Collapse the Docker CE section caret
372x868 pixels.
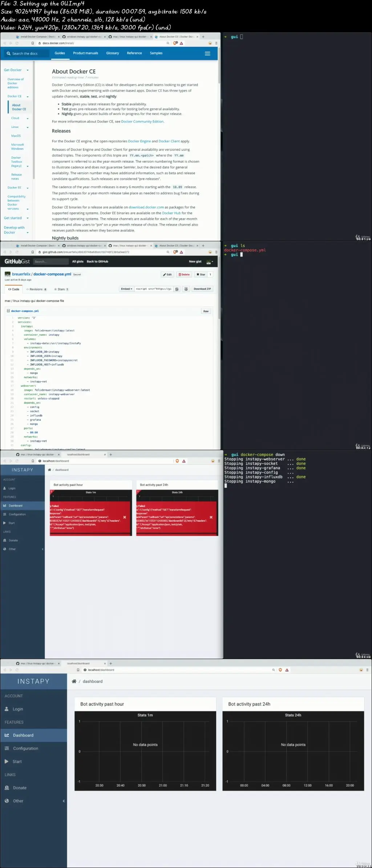[28, 97]
